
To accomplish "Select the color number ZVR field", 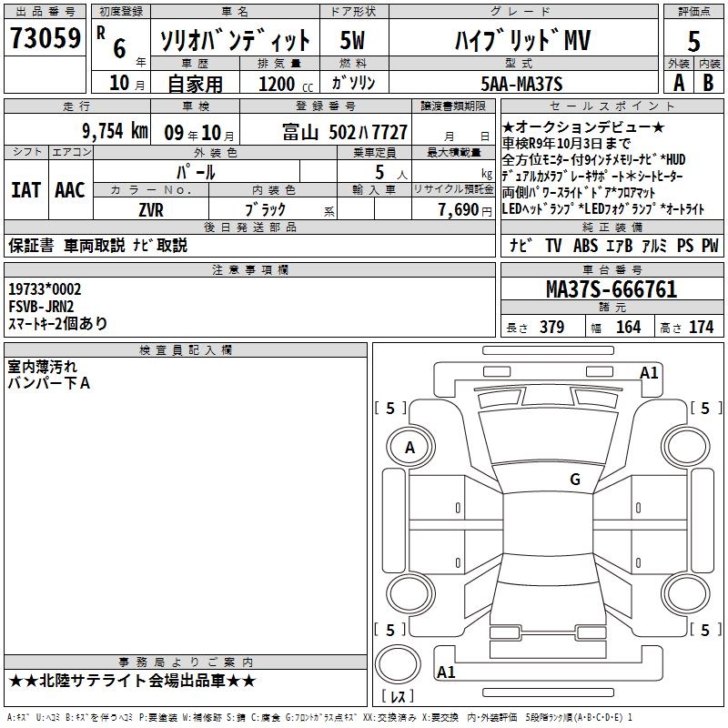I will point(150,208).
